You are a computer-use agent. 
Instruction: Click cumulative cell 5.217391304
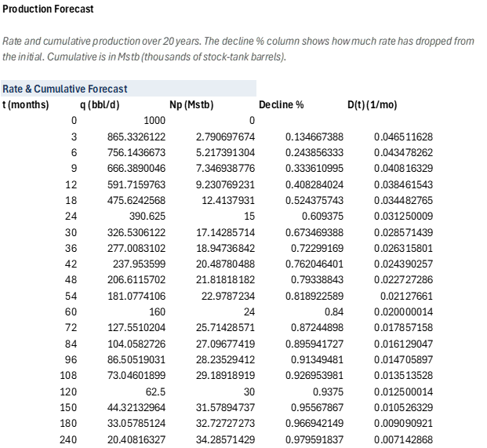(225, 152)
